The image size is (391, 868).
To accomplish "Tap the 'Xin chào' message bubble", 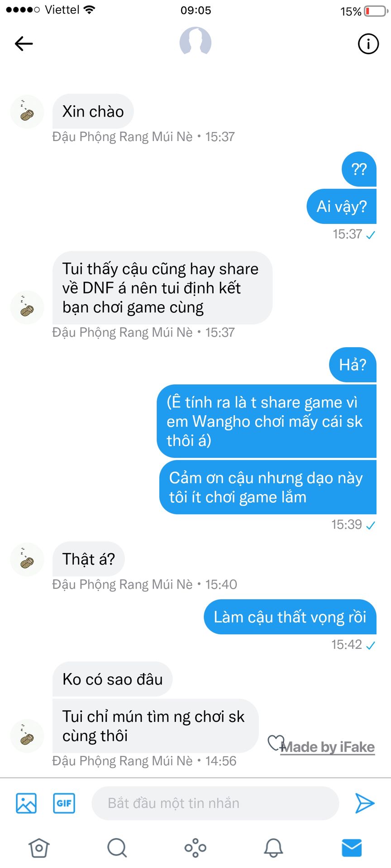I will (x=93, y=111).
